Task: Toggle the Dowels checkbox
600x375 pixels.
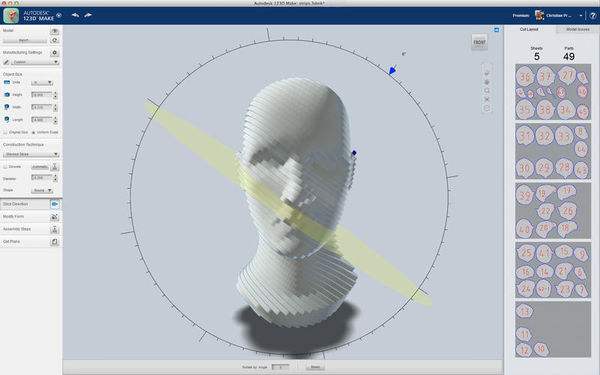Action: [5, 166]
